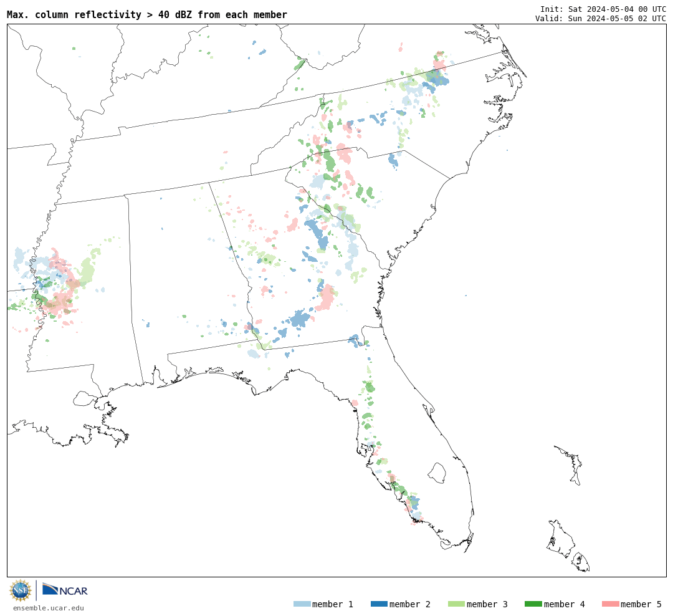The width and height of the screenshot is (673, 616).
Task: Select the 'member 1' legend label
Action: point(333,604)
